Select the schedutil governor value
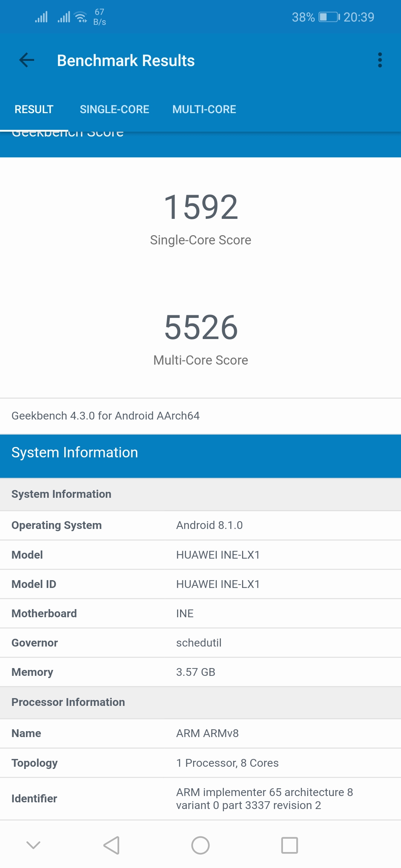Image resolution: width=401 pixels, height=868 pixels. [199, 643]
